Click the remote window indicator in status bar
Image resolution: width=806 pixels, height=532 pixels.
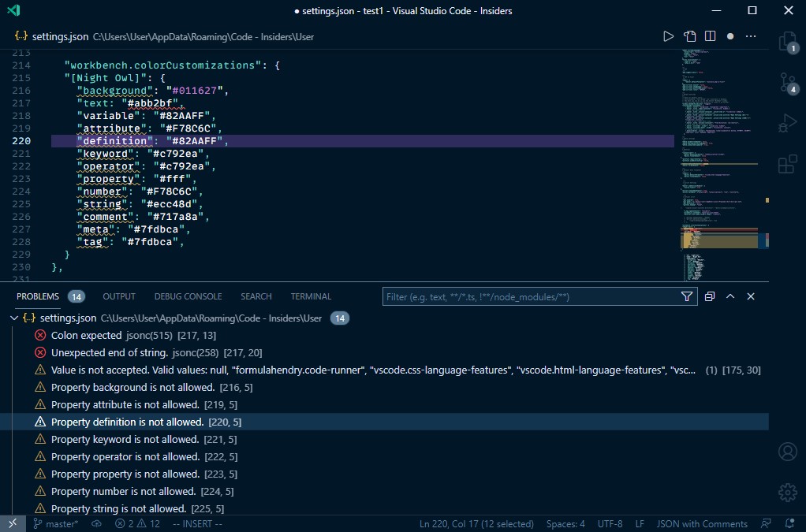coord(13,524)
